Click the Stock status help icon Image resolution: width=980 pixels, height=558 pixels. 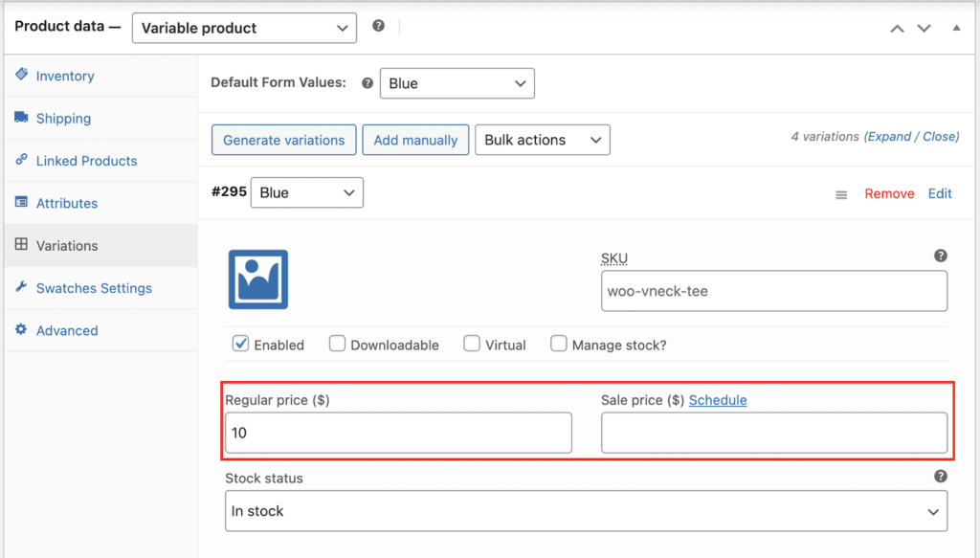pyautogui.click(x=940, y=476)
